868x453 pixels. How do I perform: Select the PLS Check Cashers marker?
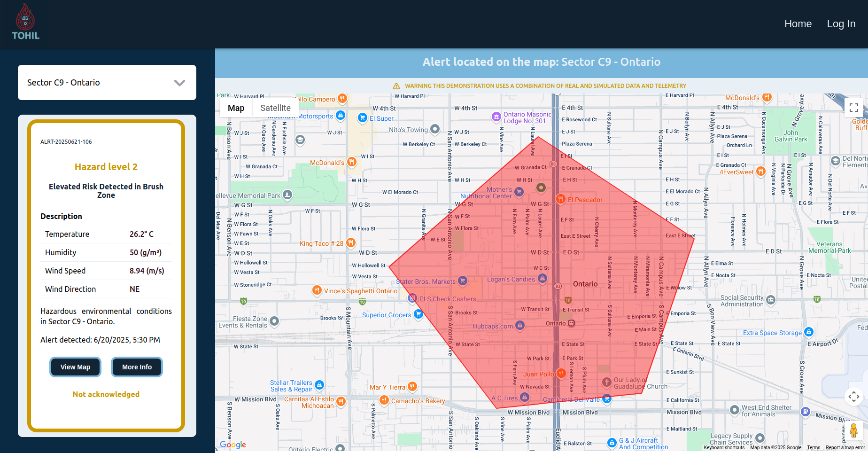(412, 298)
